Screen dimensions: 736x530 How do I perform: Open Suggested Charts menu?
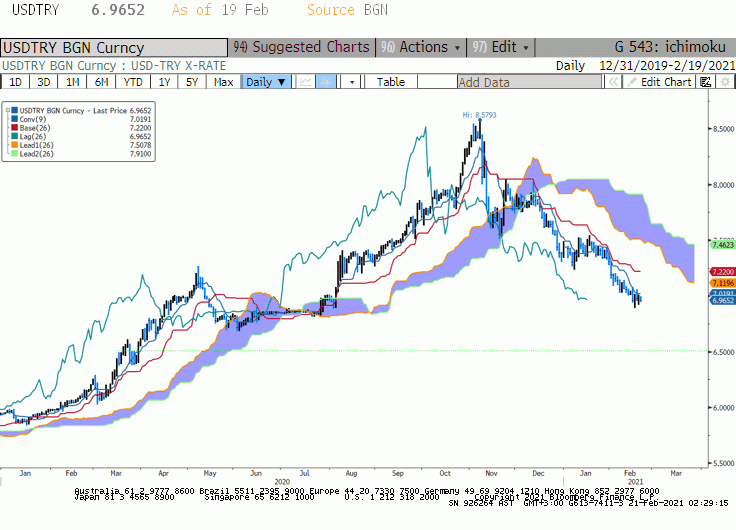coord(302,47)
